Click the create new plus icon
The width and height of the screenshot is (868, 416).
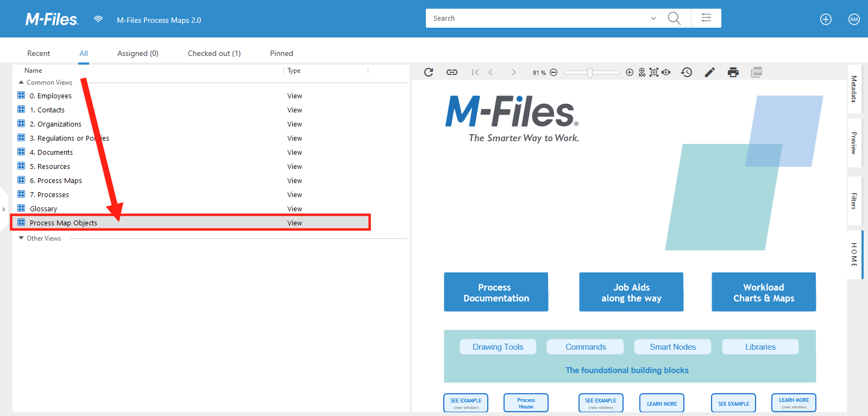click(826, 20)
